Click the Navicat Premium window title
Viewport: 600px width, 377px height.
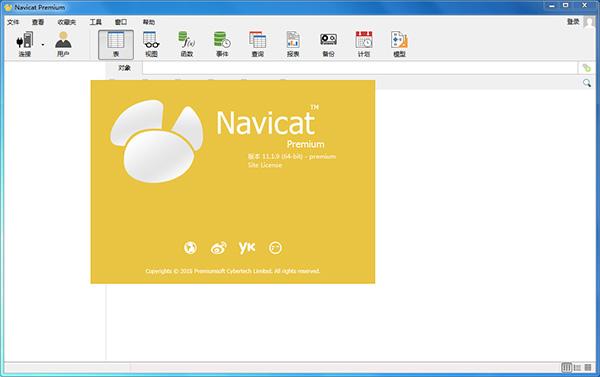[x=40, y=7]
